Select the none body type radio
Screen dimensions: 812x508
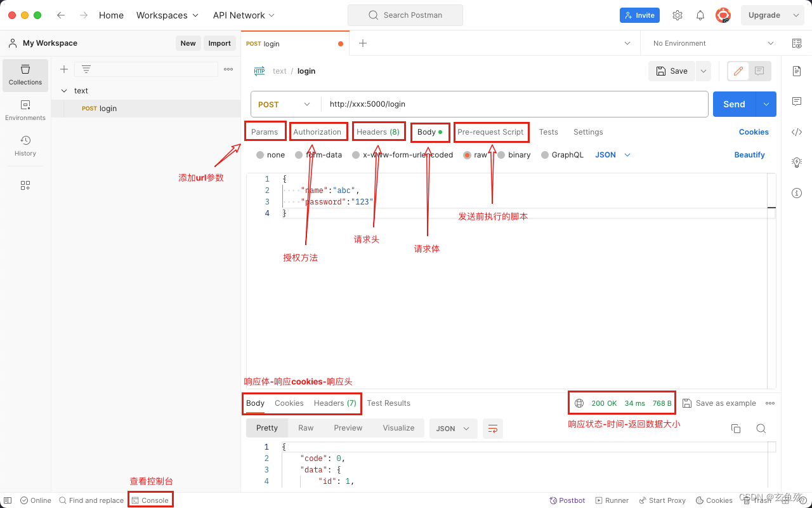[x=260, y=155]
